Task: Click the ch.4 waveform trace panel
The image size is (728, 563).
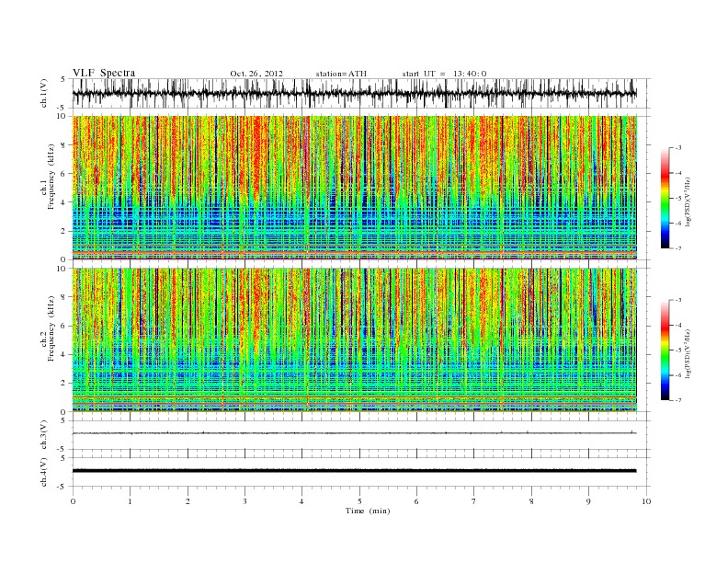Action: pyautogui.click(x=361, y=472)
